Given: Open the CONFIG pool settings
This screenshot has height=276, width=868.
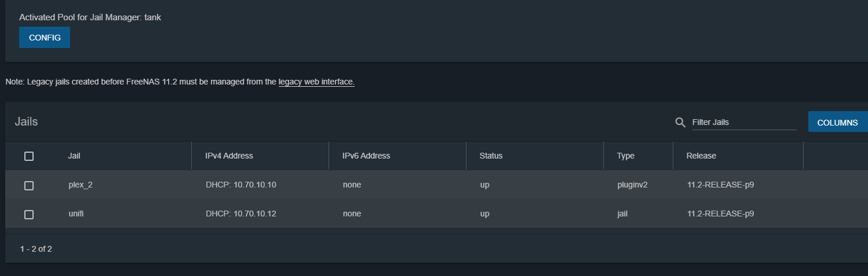Looking at the screenshot, I should coord(45,37).
